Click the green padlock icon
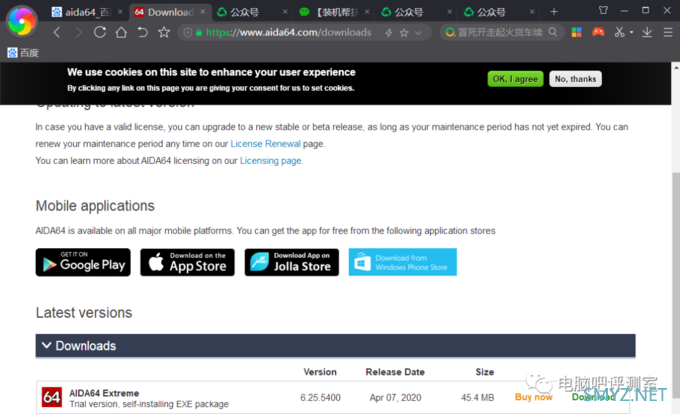Screen dimensions: 680x414 tap(199, 33)
